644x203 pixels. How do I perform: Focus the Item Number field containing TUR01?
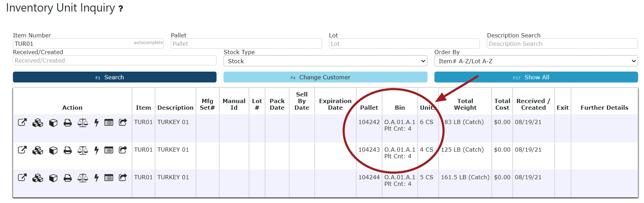pos(88,44)
